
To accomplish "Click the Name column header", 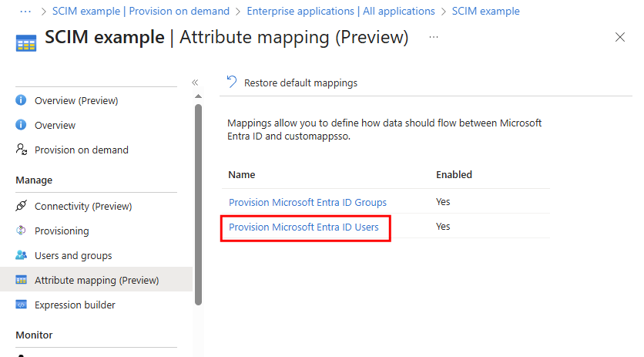I will (x=242, y=175).
